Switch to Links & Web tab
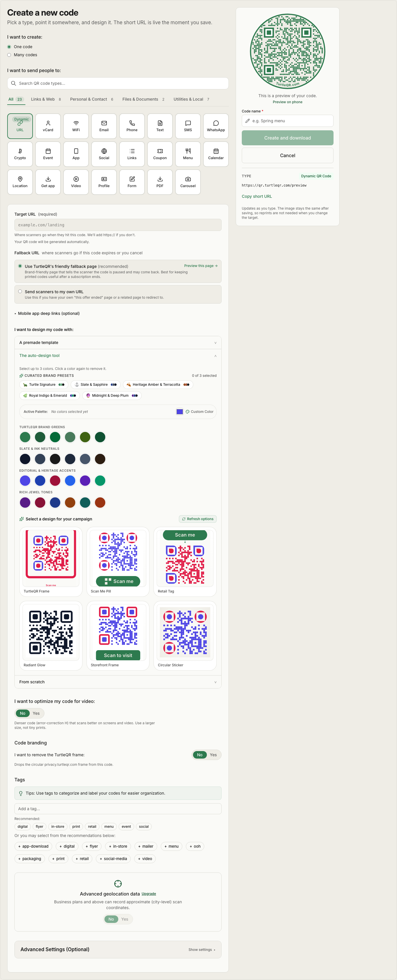This screenshot has height=980, width=397. coord(46,99)
